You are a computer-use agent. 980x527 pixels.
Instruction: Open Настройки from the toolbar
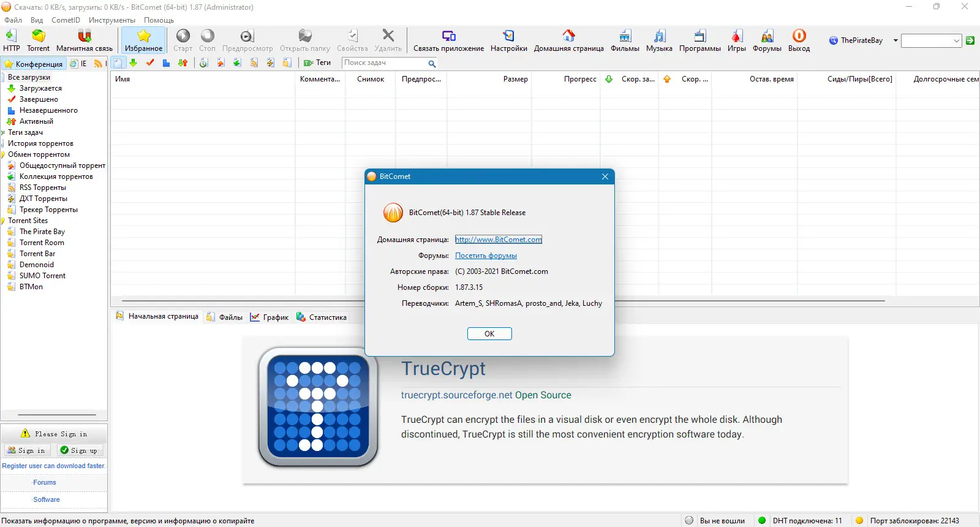point(508,40)
